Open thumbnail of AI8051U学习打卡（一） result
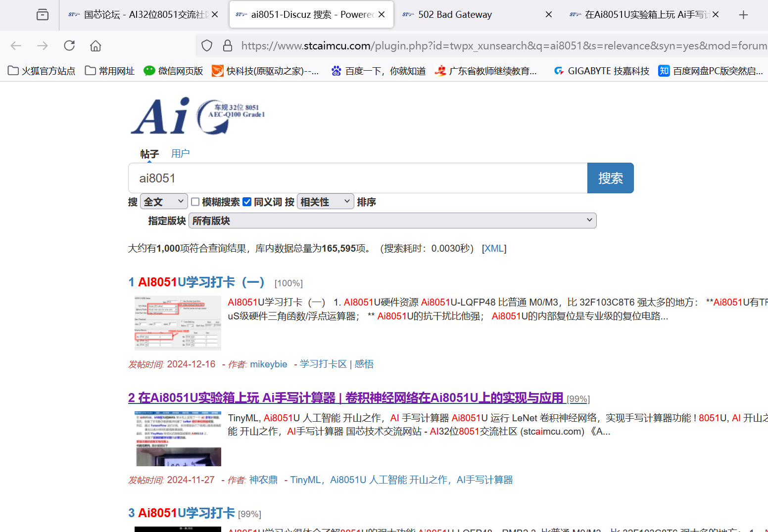The width and height of the screenshot is (768, 532). coord(178,323)
